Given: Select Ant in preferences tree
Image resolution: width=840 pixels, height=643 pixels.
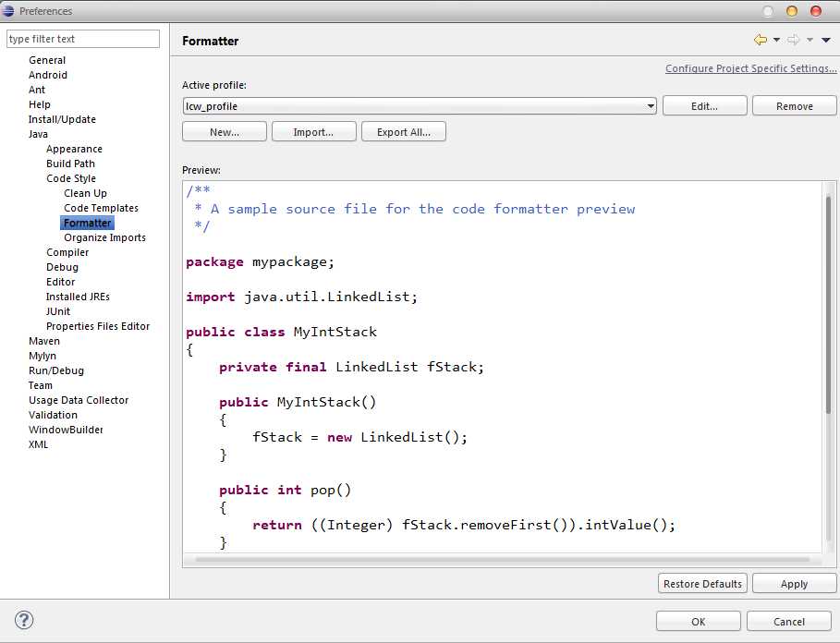Looking at the screenshot, I should pyautogui.click(x=36, y=90).
